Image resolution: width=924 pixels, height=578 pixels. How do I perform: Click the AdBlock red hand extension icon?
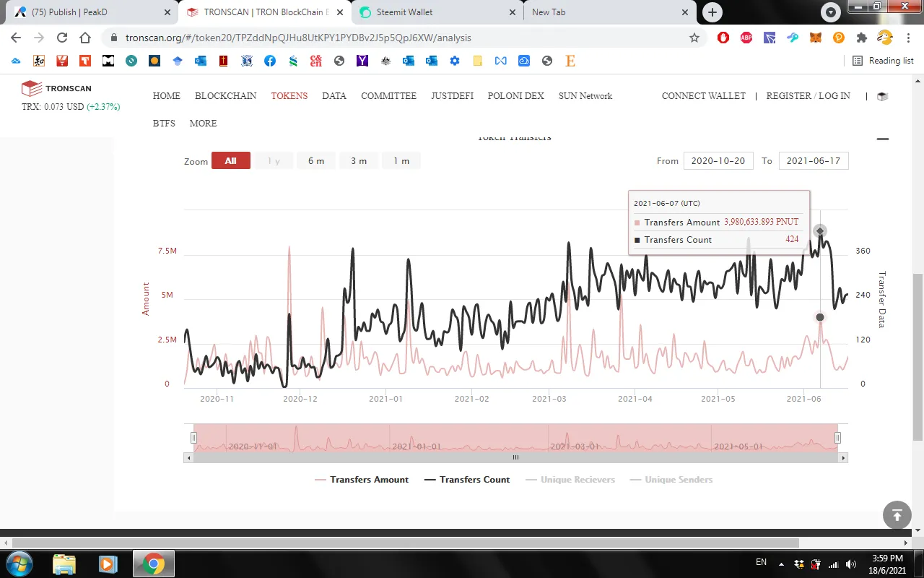point(723,38)
